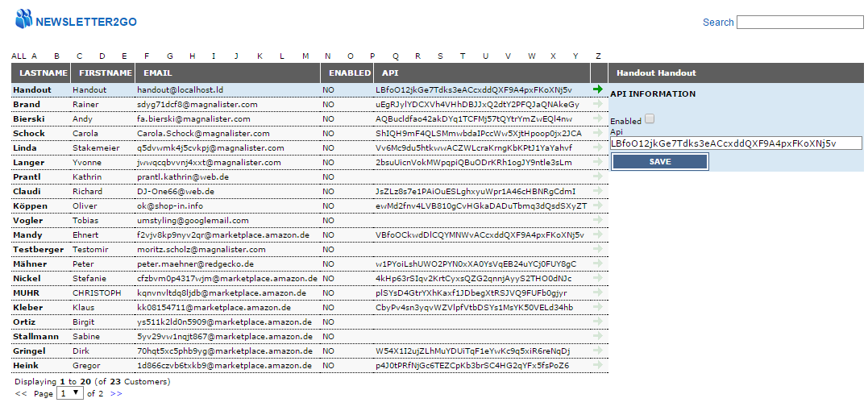Image resolution: width=868 pixels, height=415 pixels.
Task: Filter customers by letter M
Action: coord(305,56)
